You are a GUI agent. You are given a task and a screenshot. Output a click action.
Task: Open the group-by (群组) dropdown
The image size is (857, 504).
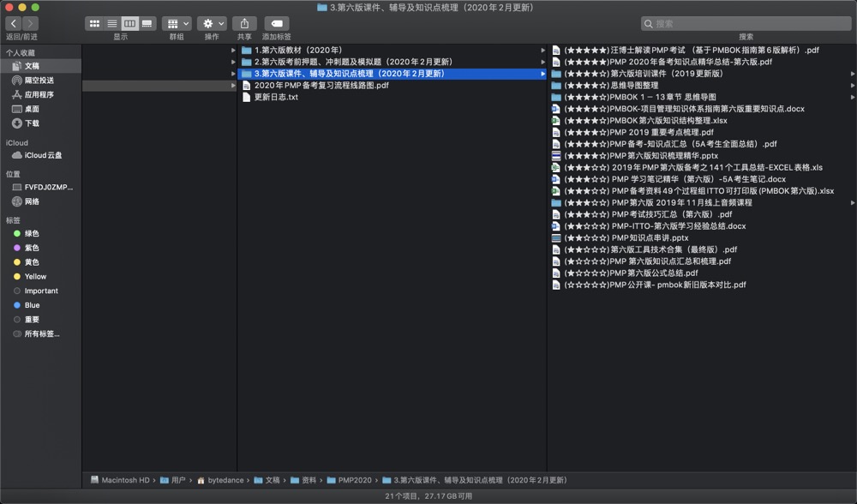[177, 23]
